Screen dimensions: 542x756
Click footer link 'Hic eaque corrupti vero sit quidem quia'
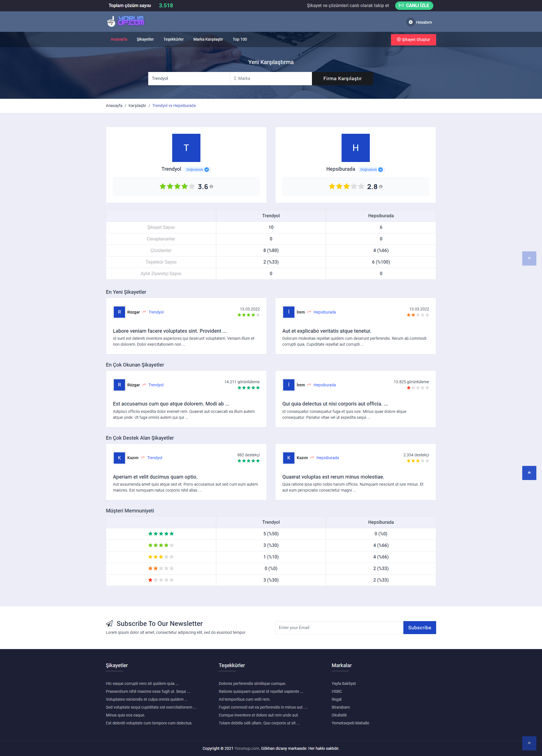click(x=142, y=684)
